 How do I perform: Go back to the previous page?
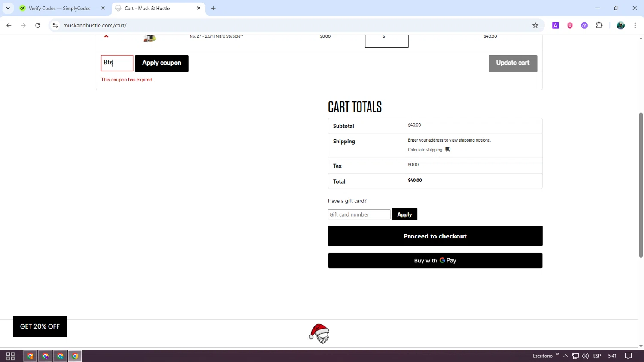point(9,25)
